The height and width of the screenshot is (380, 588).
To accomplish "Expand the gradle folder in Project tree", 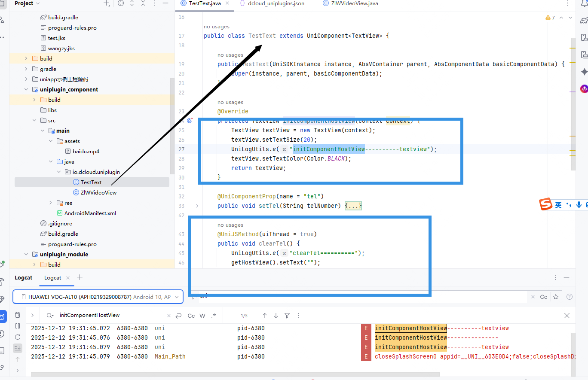I will 26,69.
